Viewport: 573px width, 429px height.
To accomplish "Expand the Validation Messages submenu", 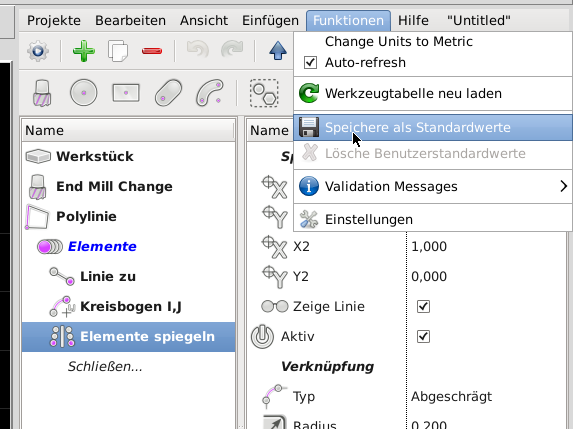I will click(433, 186).
